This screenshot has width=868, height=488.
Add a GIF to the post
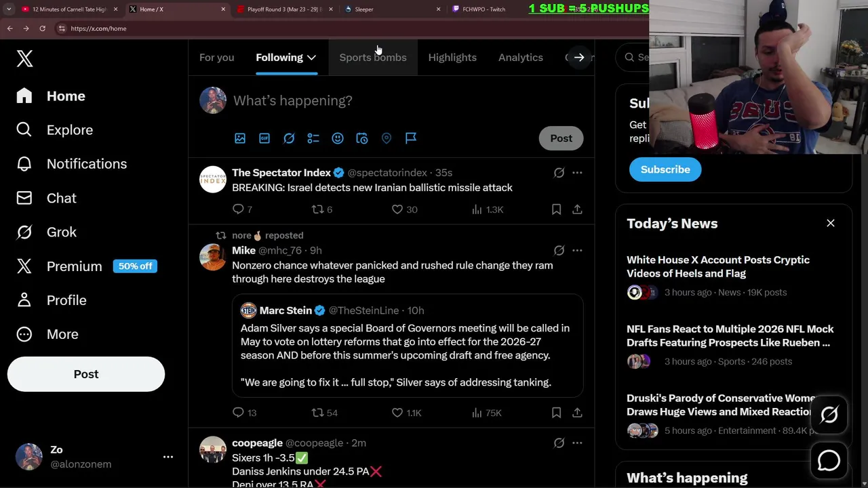(x=264, y=138)
